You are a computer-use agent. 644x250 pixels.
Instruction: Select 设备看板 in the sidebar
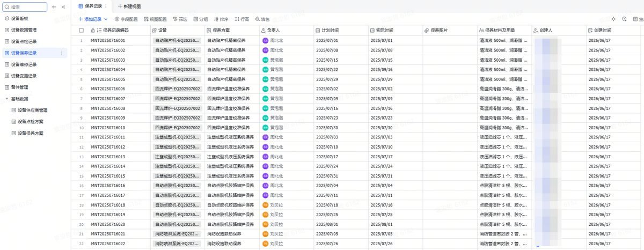20,18
